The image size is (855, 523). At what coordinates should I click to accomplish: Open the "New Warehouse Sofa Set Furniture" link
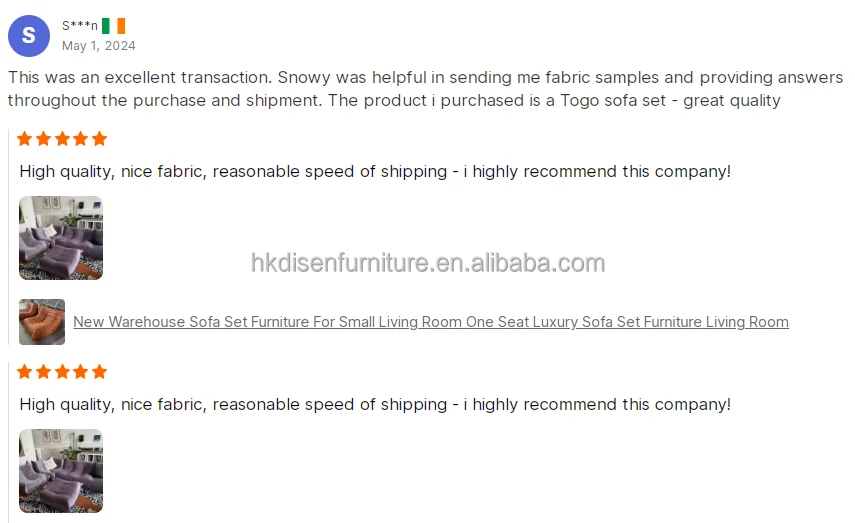430,322
